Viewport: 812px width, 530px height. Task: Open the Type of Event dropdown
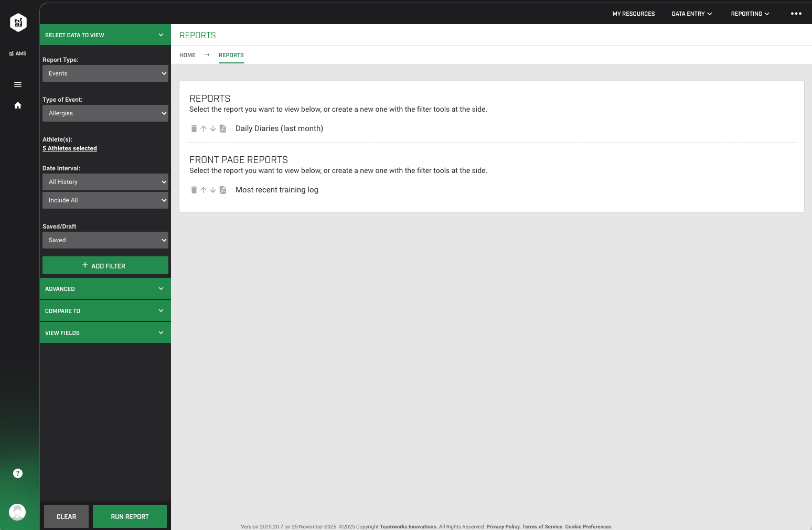click(x=105, y=113)
